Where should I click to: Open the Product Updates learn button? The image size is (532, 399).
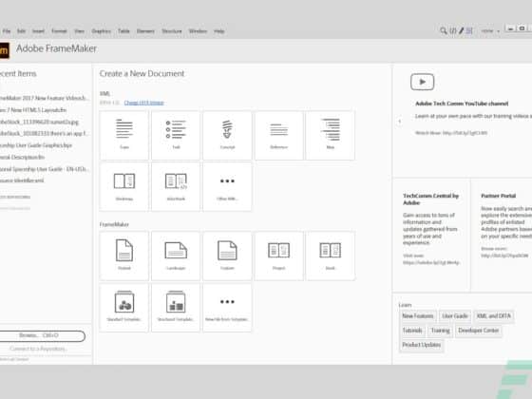click(422, 345)
